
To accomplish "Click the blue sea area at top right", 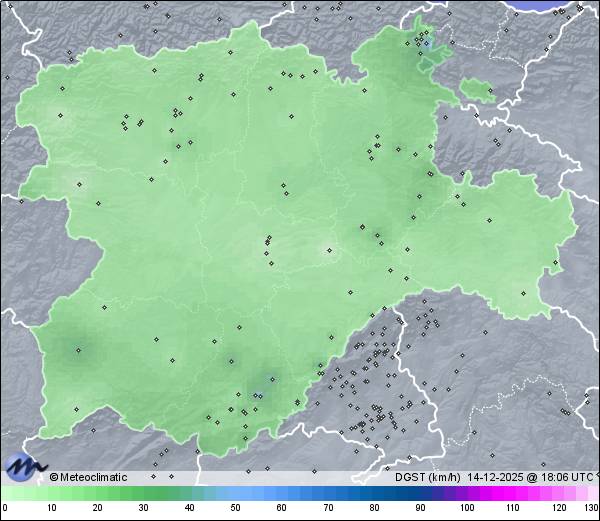I will click(x=556, y=5).
